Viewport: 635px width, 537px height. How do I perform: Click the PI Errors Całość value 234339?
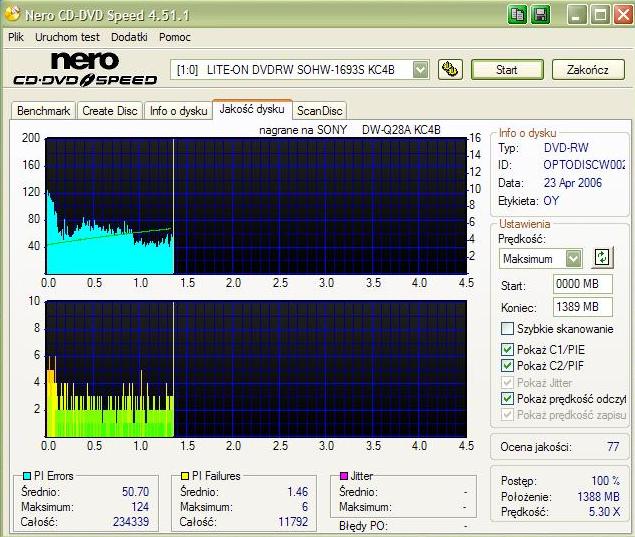click(x=131, y=522)
